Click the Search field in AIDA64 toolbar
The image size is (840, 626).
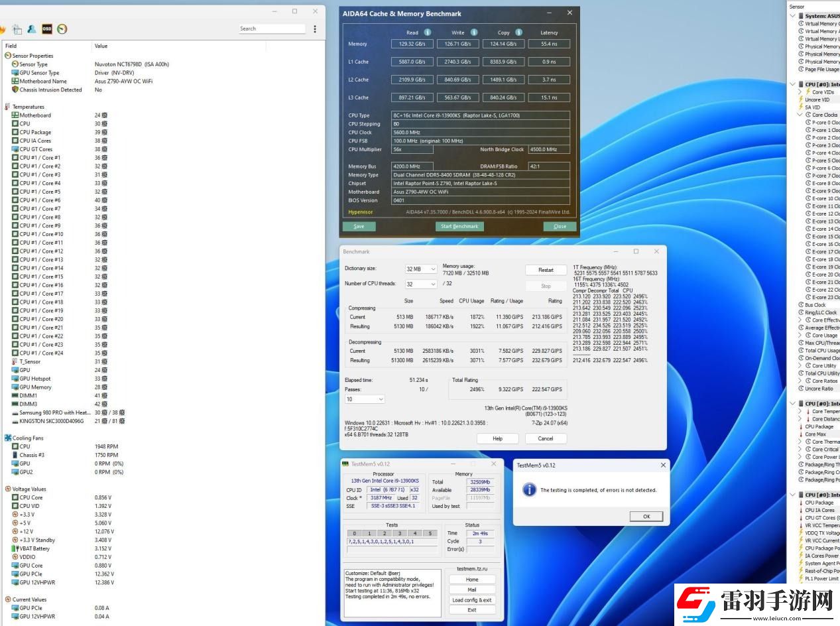tap(272, 29)
